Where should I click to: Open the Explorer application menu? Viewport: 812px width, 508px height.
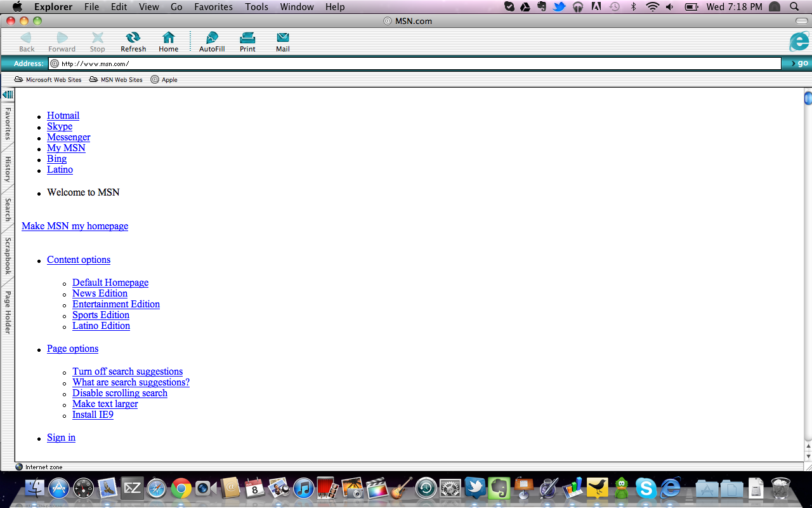click(53, 7)
